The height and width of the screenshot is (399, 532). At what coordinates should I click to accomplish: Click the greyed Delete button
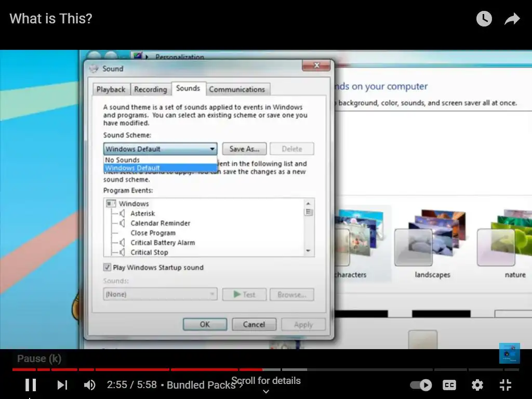(292, 149)
